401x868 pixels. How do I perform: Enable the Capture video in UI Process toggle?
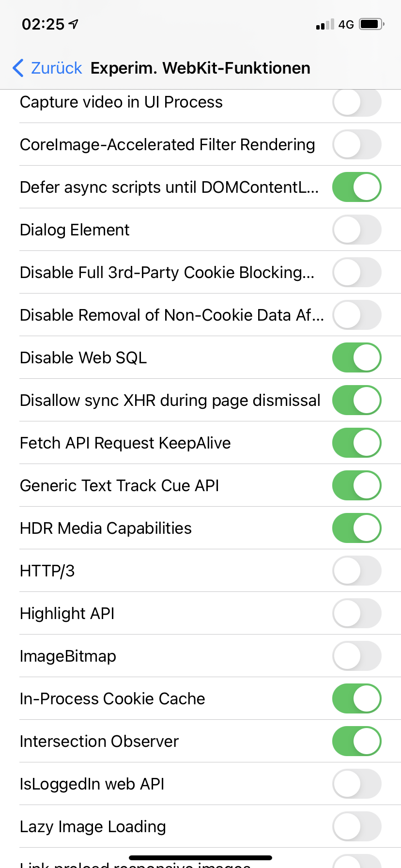point(356,102)
